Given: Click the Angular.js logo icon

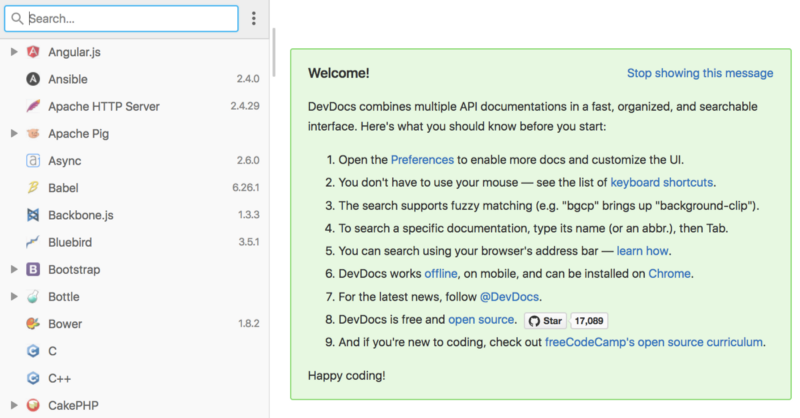Looking at the screenshot, I should click(33, 52).
